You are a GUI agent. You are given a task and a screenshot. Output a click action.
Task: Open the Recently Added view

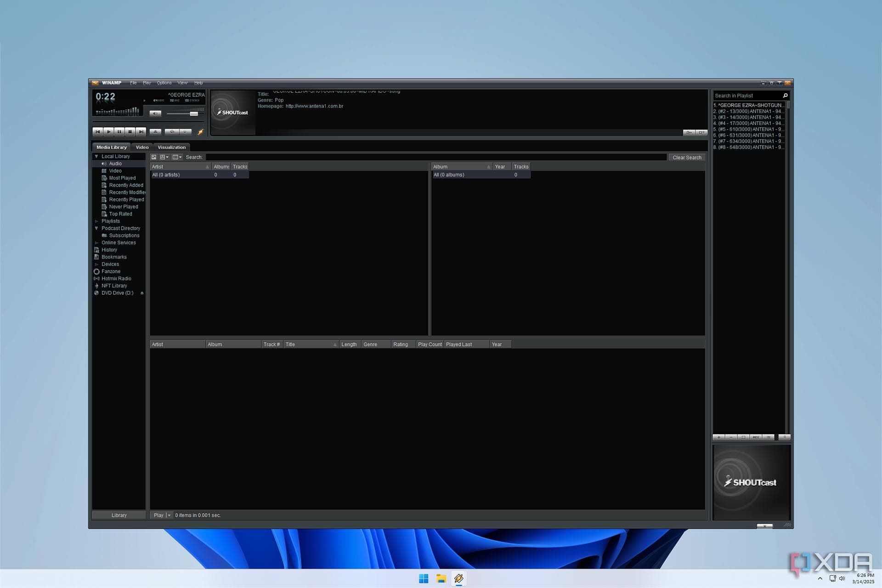(x=126, y=185)
